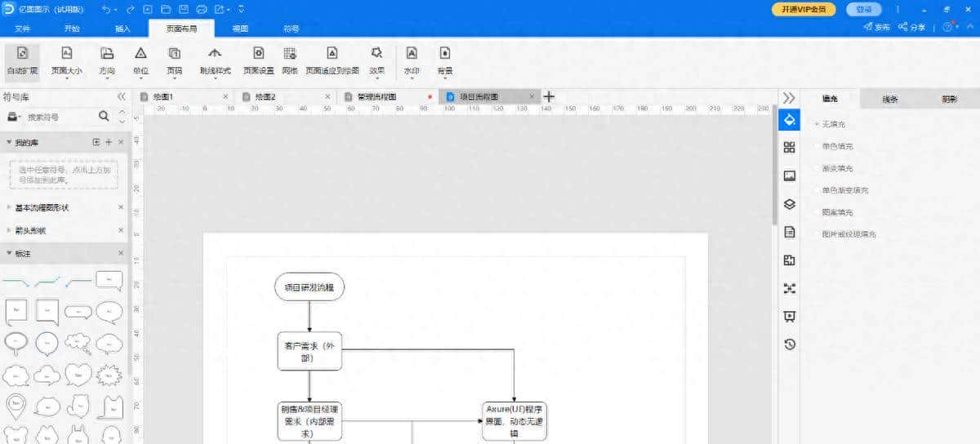Viewport: 980px width, 444px height.
Task: Open the File (文件) menu
Action: coord(23,29)
